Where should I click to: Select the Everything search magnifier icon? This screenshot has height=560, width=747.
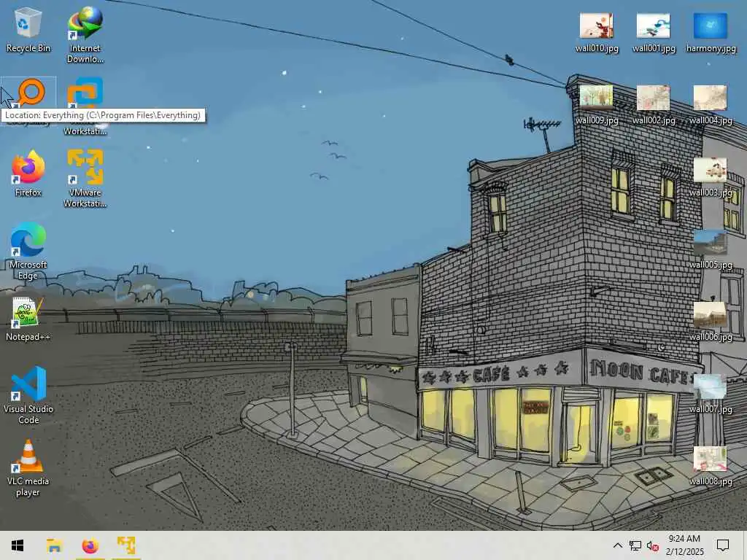[31, 93]
